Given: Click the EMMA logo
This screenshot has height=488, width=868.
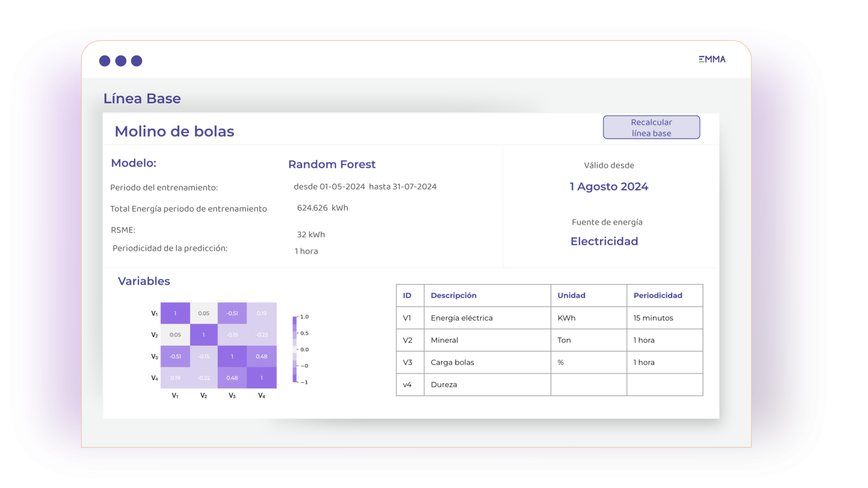Looking at the screenshot, I should (x=712, y=59).
